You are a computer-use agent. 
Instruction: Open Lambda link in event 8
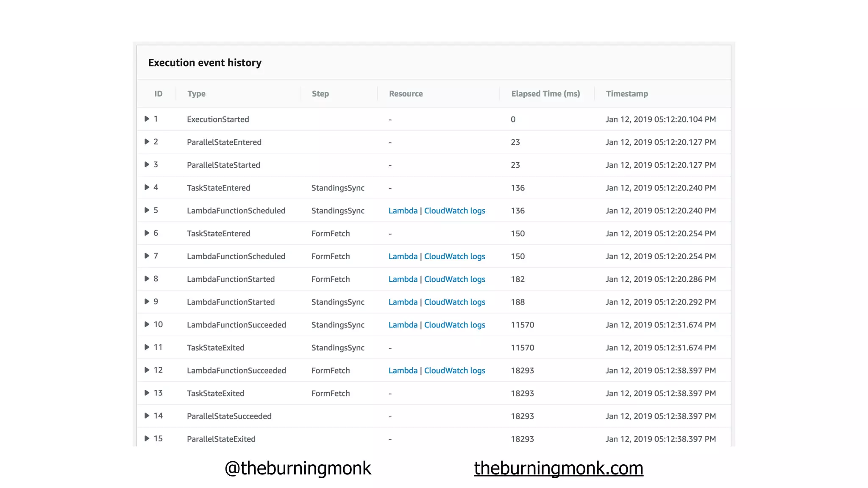pos(403,279)
